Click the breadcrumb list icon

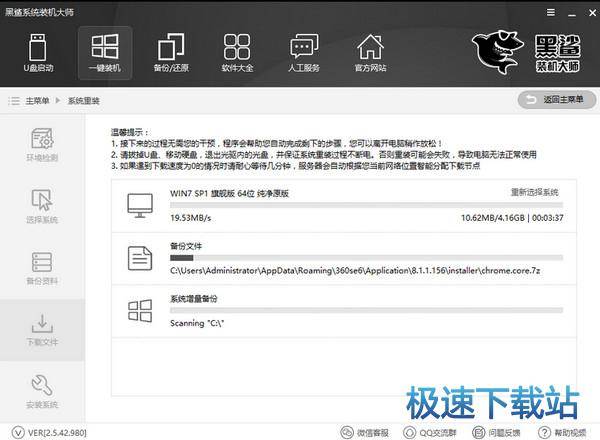pyautogui.click(x=14, y=101)
